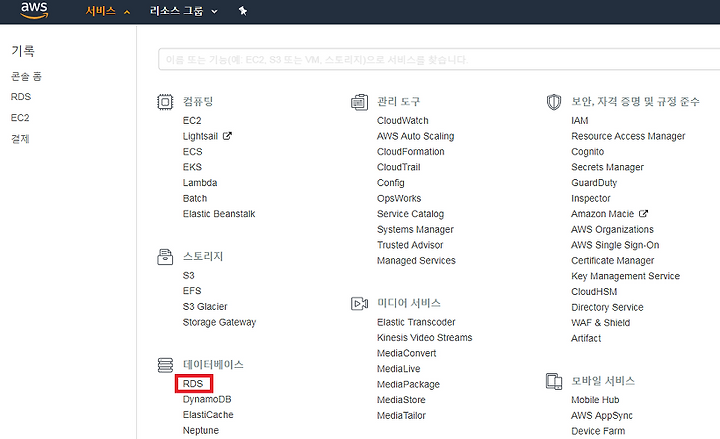This screenshot has height=439, width=720.
Task: Open the Lambda service
Action: coord(200,183)
